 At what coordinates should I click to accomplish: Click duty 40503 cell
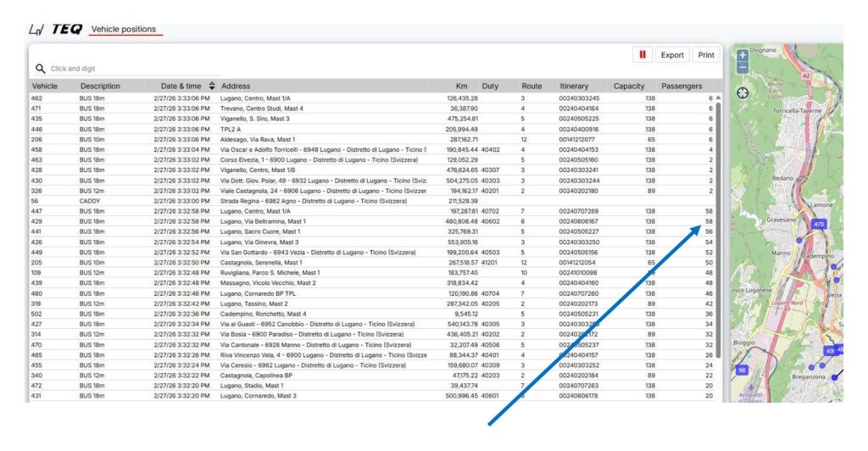click(x=491, y=253)
